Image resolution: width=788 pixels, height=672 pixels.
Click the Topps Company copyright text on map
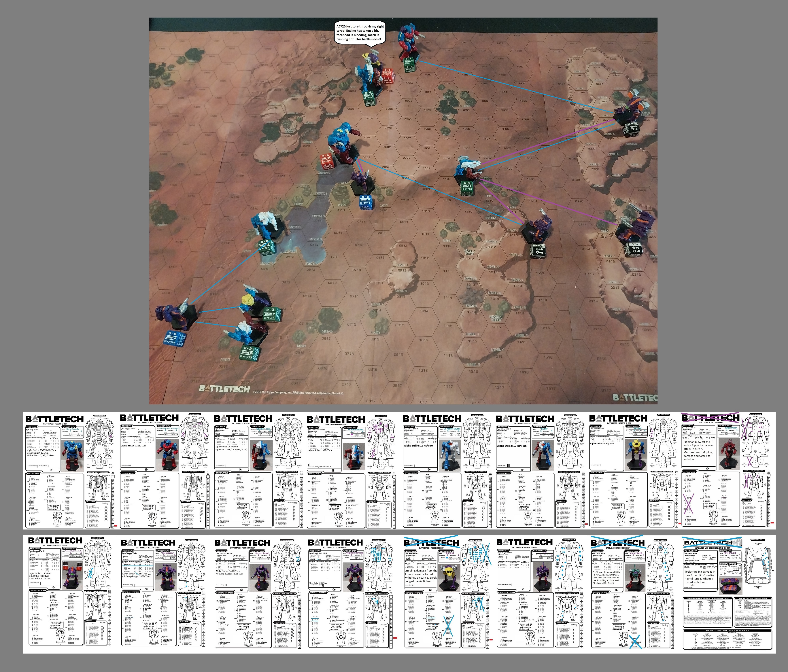click(x=298, y=393)
